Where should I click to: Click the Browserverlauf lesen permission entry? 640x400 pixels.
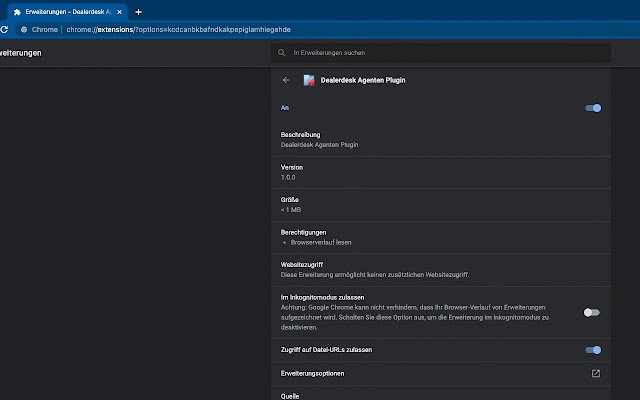pyautogui.click(x=321, y=242)
